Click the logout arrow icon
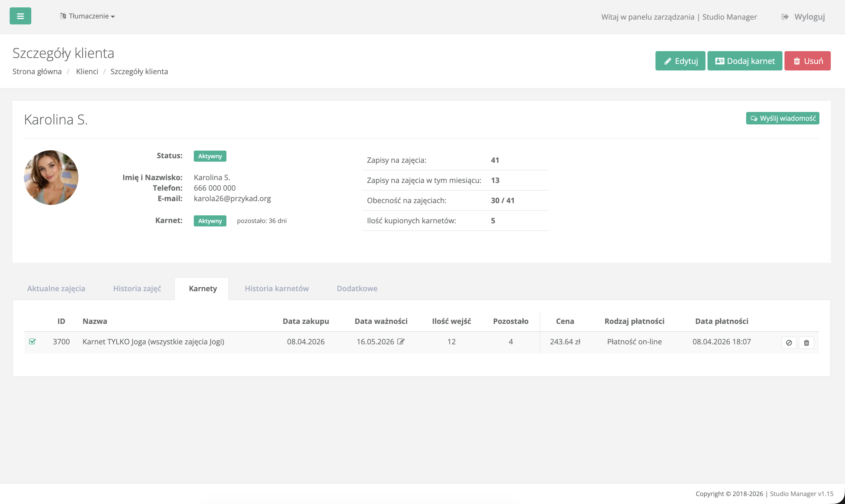845x504 pixels. tap(785, 17)
